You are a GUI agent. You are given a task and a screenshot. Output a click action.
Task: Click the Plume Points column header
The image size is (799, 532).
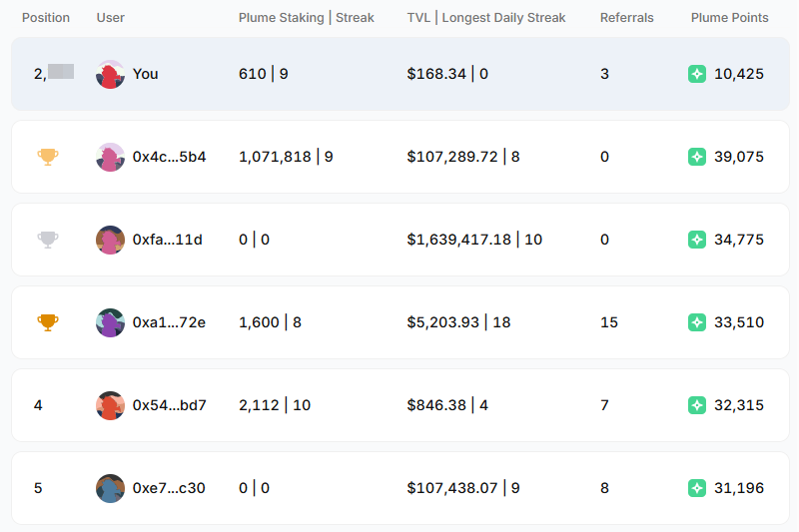(x=730, y=18)
